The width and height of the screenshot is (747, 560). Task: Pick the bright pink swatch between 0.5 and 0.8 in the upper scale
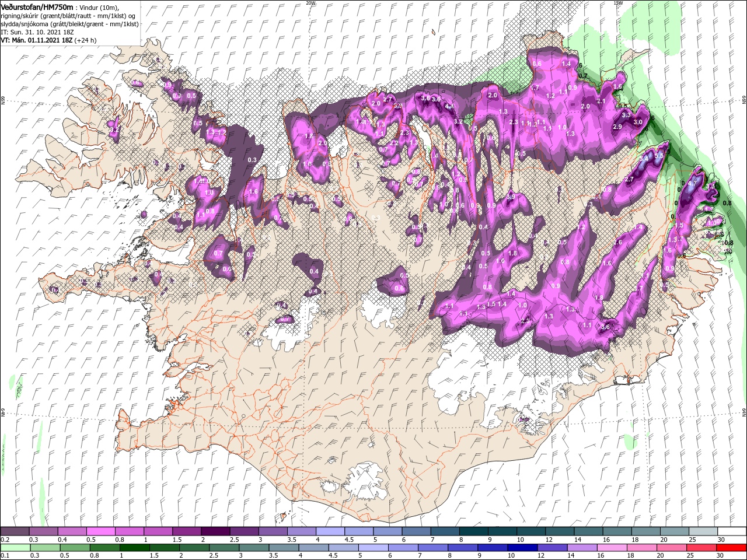tap(100, 531)
